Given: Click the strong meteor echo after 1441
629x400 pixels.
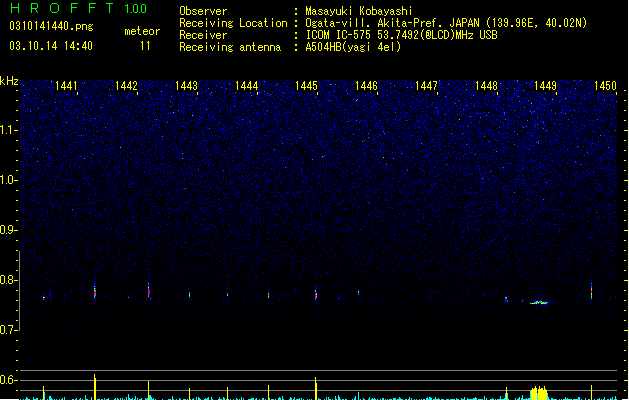Looking at the screenshot, I should [95, 290].
